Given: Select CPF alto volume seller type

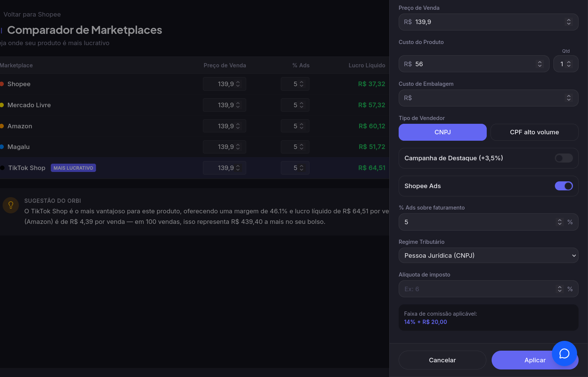Looking at the screenshot, I should [x=534, y=132].
